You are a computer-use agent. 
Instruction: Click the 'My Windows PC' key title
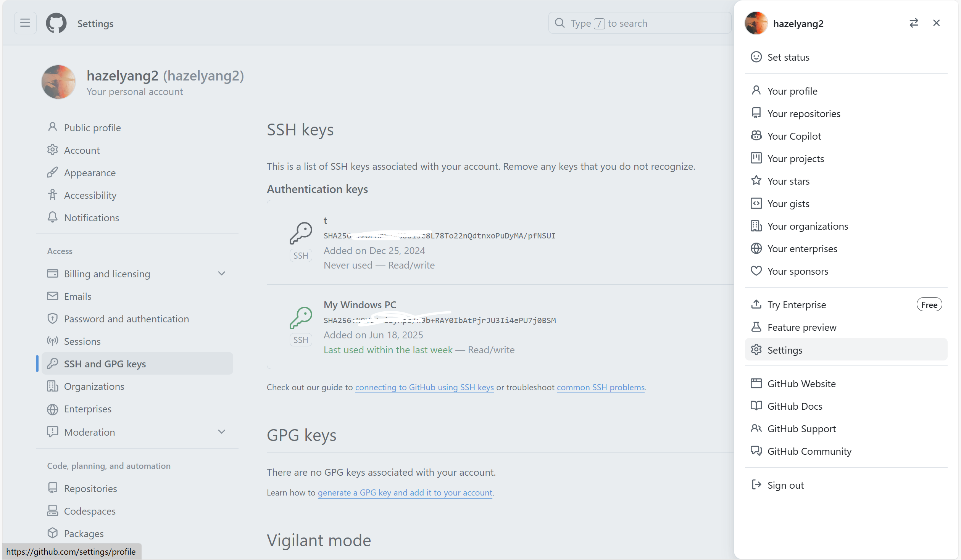tap(360, 305)
